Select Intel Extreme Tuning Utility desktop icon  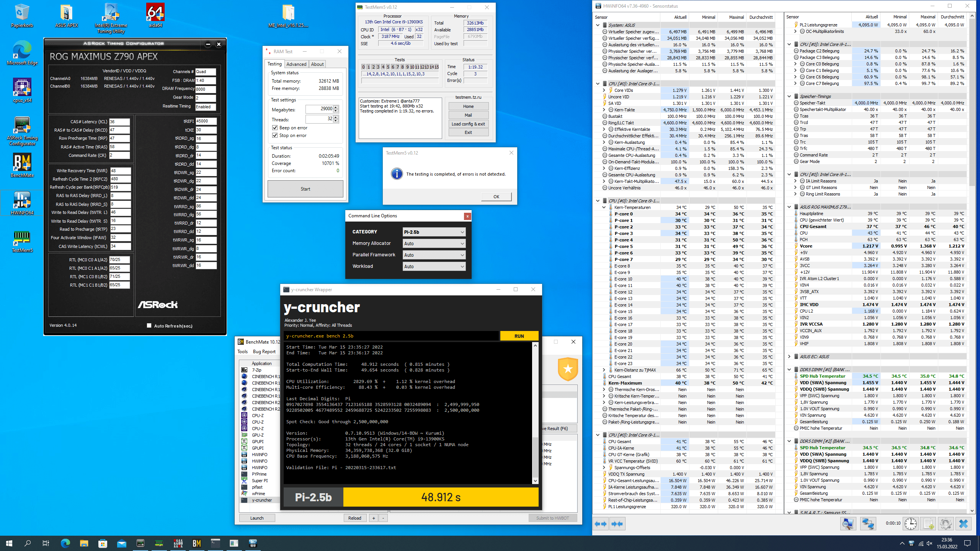pos(111,18)
